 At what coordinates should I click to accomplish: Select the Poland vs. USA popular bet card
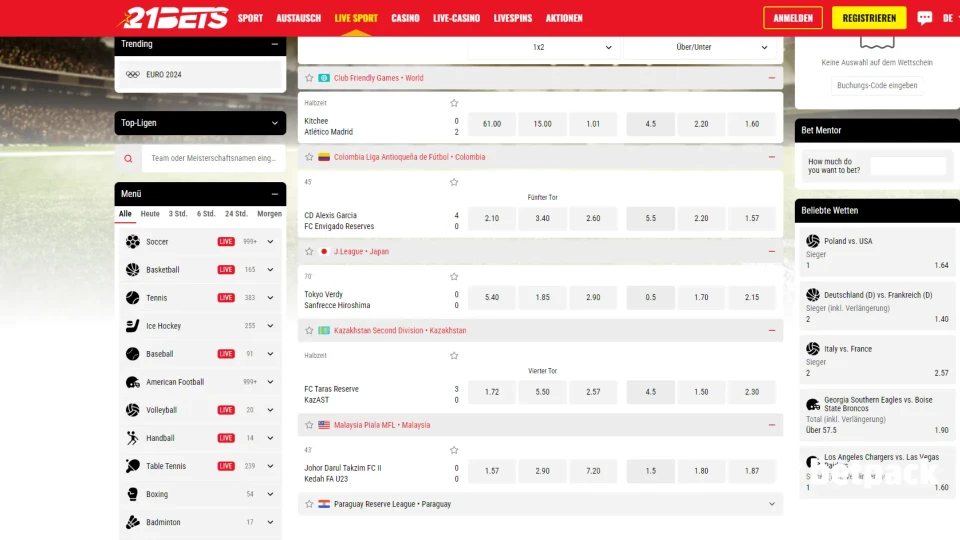[877, 251]
